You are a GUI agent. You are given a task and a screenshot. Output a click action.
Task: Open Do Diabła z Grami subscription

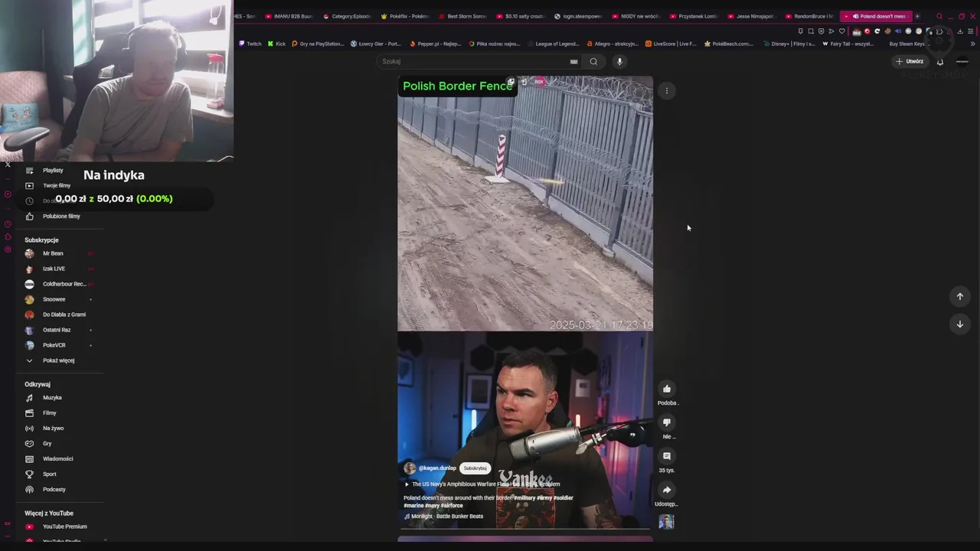64,315
